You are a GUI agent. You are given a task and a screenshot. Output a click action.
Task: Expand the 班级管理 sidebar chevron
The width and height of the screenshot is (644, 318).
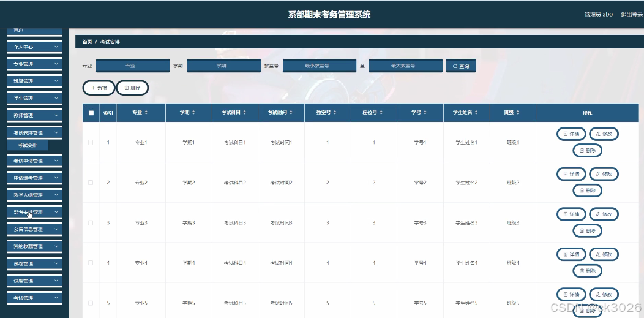(x=56, y=81)
